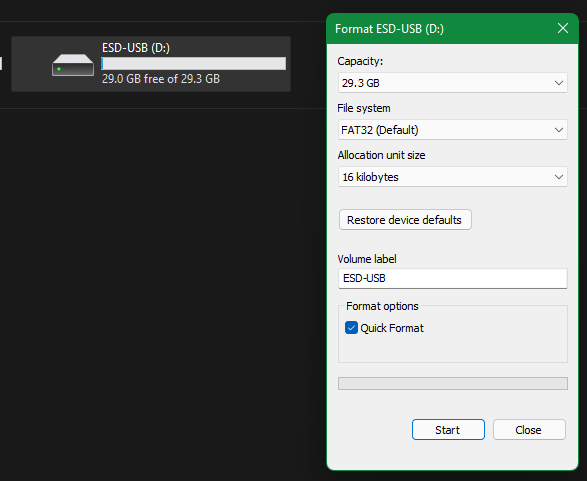Uncheck the Quick Format checkbox
587x481 pixels.
[x=351, y=328]
